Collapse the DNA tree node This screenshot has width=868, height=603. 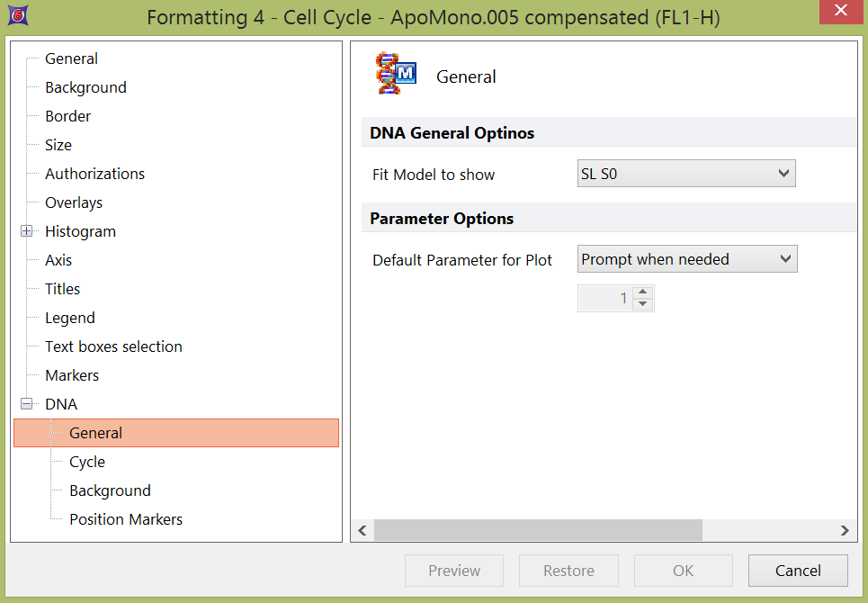click(x=26, y=404)
